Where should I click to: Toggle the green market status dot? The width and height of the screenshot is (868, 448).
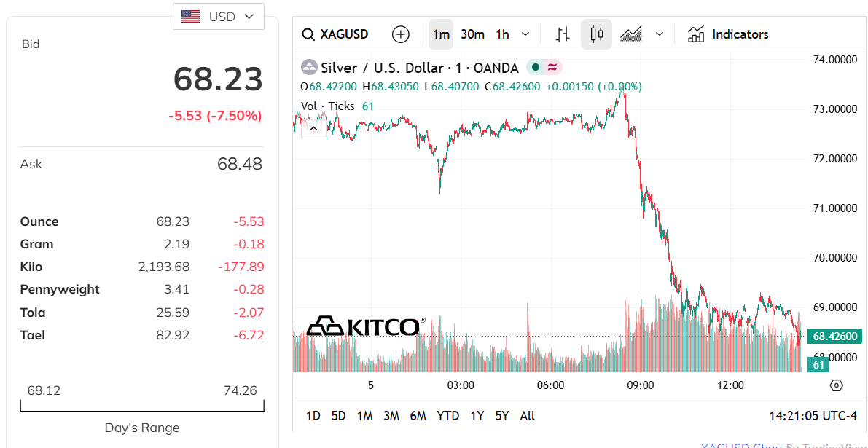[x=536, y=68]
